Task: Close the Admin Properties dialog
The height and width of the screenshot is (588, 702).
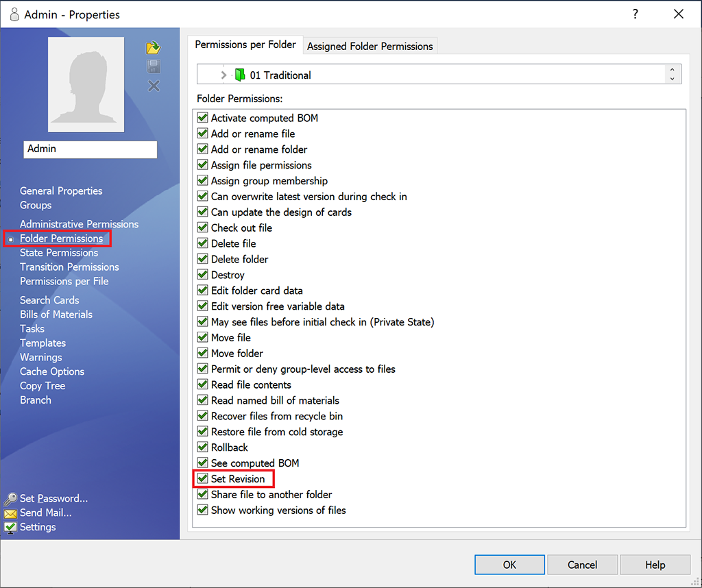Action: [x=679, y=14]
